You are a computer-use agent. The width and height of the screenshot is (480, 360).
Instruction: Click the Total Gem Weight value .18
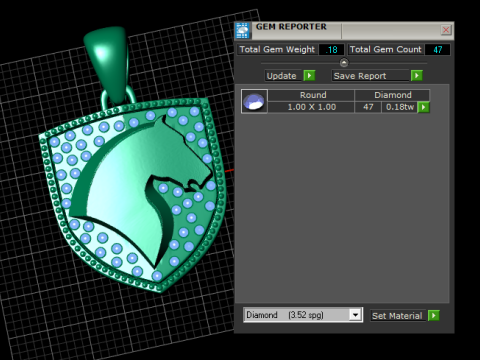(331, 50)
